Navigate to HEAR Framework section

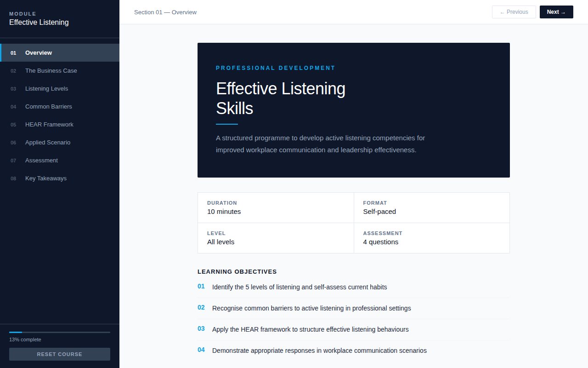[60, 124]
